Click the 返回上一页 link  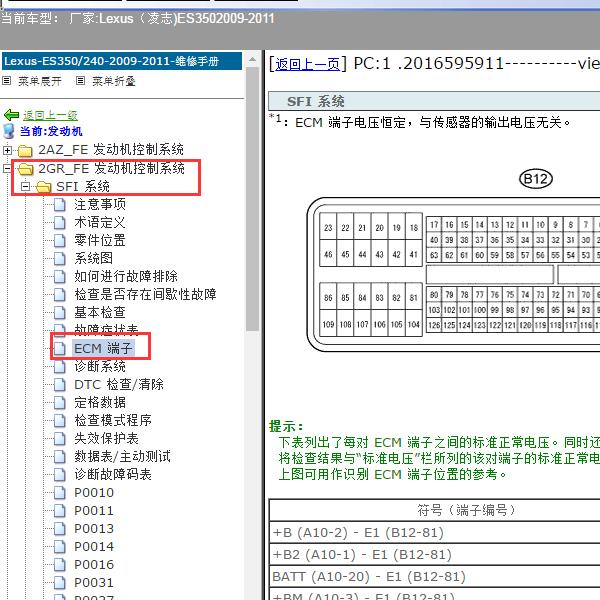pos(307,64)
